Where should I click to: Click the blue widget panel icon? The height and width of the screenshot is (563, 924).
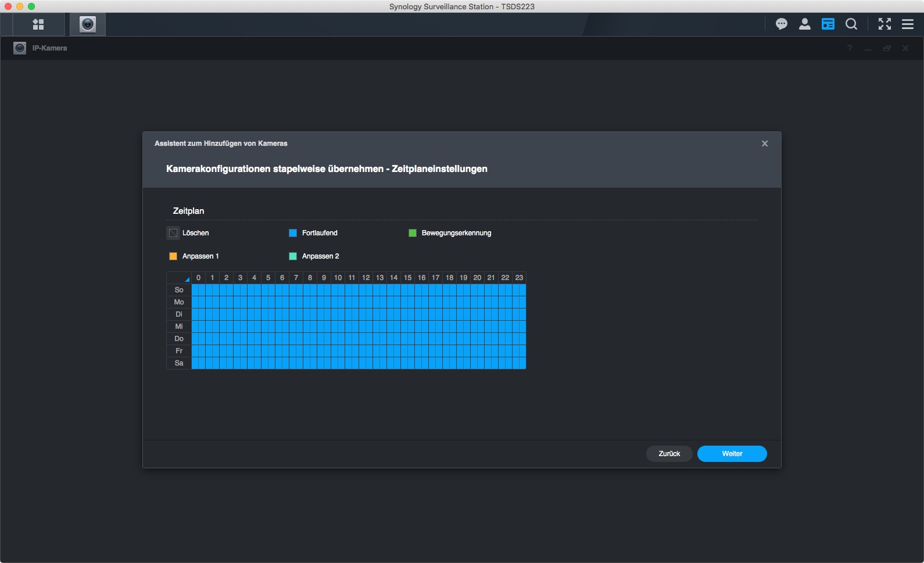coord(828,24)
